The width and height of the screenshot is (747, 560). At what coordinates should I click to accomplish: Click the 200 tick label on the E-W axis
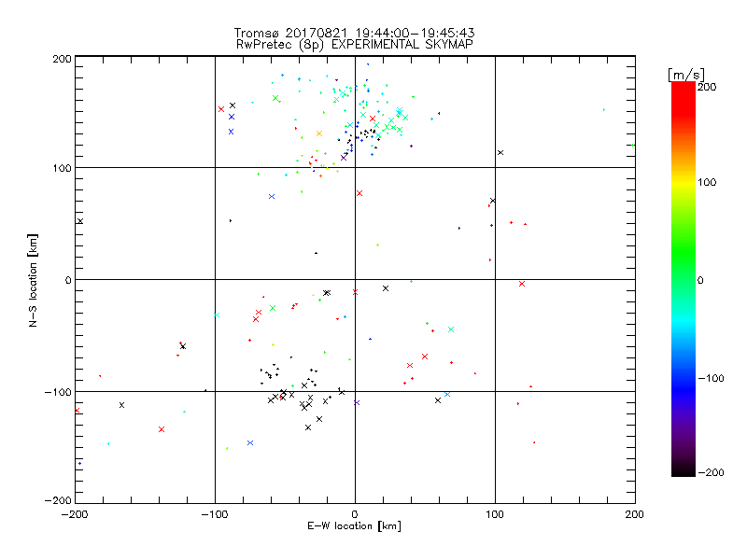pyautogui.click(x=635, y=514)
